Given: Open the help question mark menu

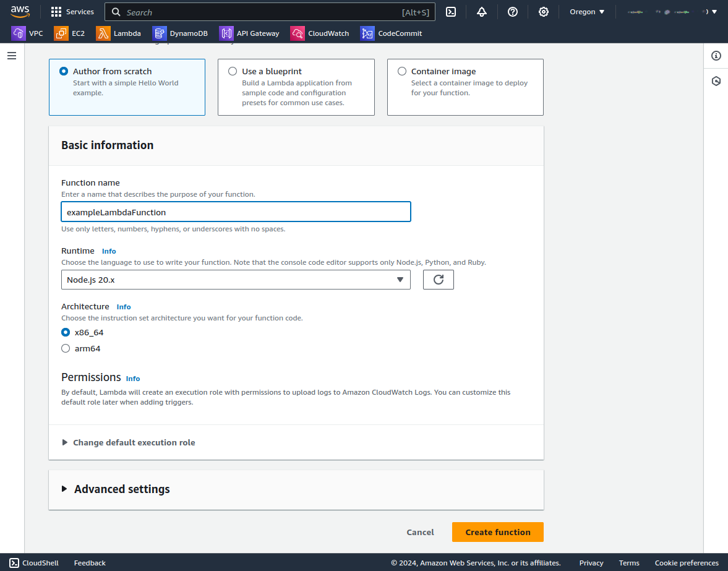Looking at the screenshot, I should tap(513, 12).
